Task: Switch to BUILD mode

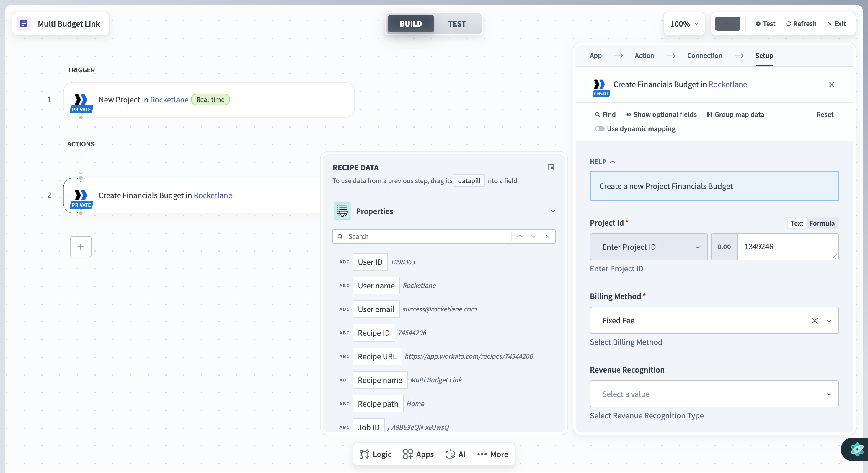Action: 410,24
